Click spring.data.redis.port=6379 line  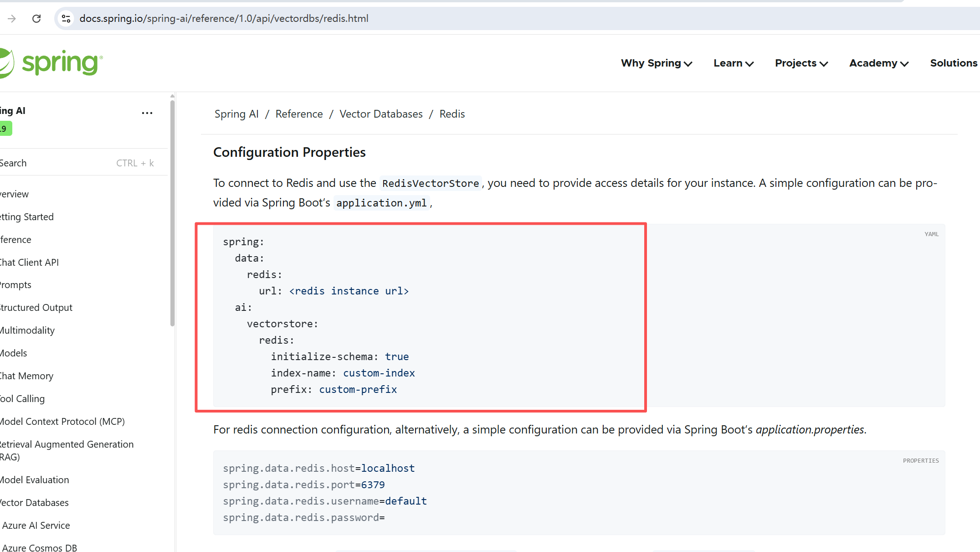pyautogui.click(x=304, y=485)
